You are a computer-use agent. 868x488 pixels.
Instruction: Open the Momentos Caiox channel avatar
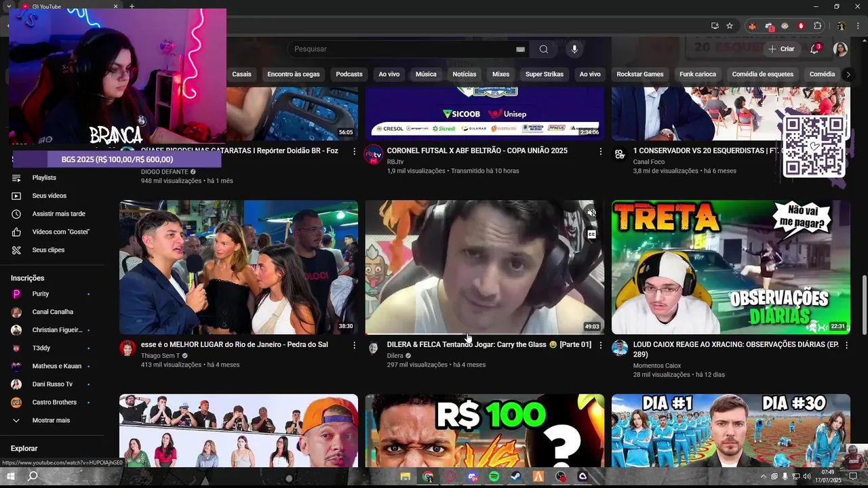[620, 348]
